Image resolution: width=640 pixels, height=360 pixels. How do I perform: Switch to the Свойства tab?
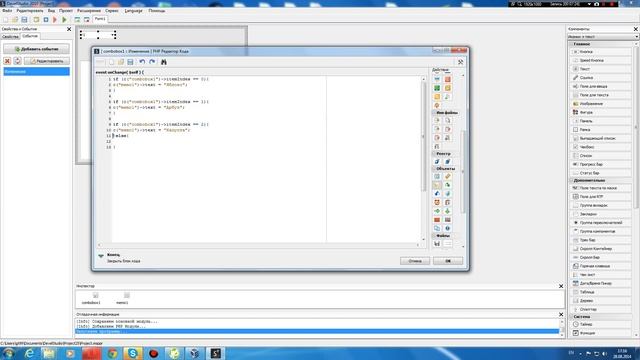pos(10,37)
